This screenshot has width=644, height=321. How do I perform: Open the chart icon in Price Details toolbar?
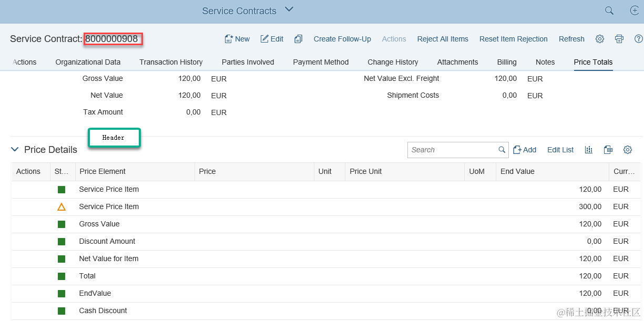[x=589, y=150]
